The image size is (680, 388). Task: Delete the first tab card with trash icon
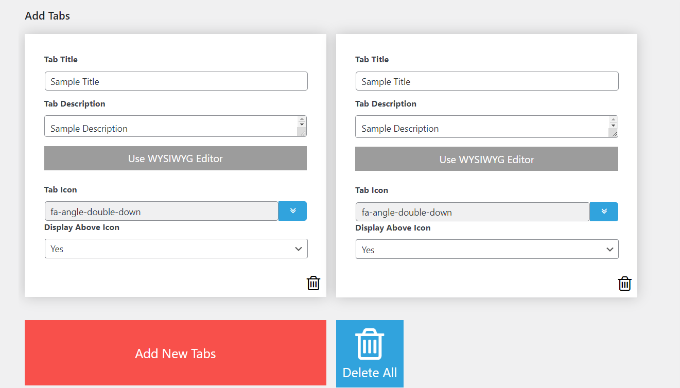point(313,283)
